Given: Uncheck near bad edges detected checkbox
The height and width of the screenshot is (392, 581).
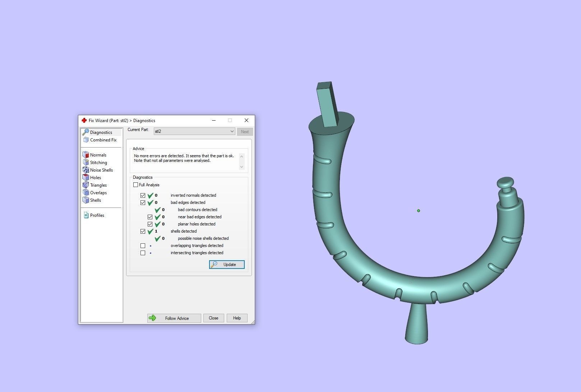Looking at the screenshot, I should [150, 217].
